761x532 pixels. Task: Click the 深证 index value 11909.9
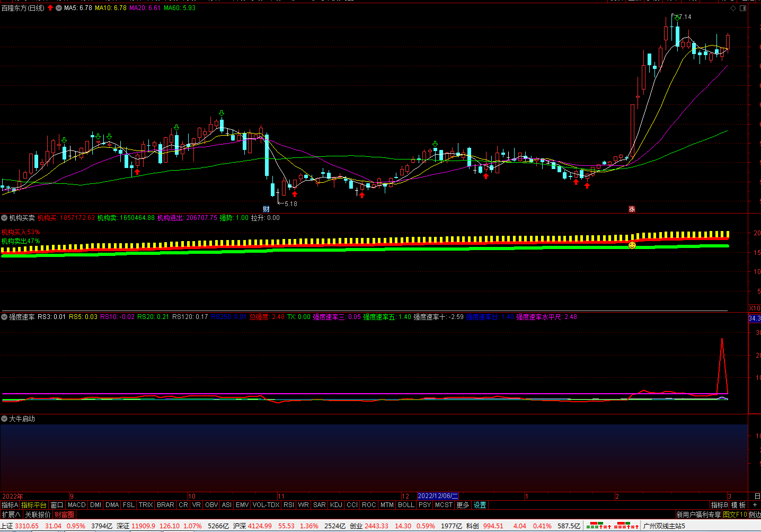(143, 526)
